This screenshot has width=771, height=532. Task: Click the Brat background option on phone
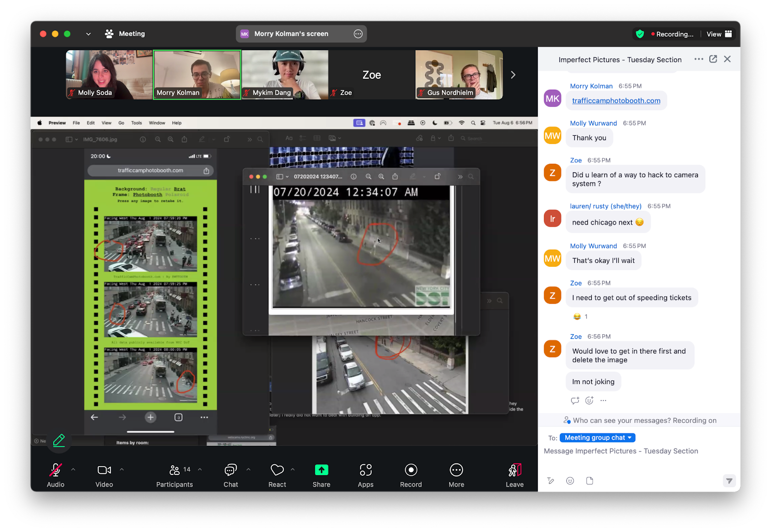click(180, 189)
